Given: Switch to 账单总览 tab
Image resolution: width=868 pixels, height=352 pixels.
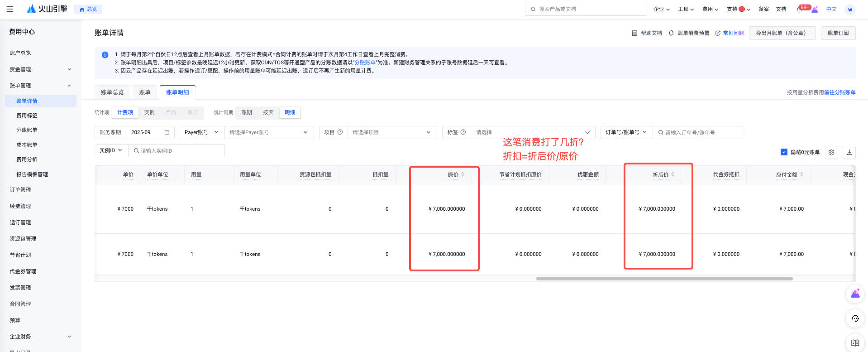Looking at the screenshot, I should pos(112,92).
